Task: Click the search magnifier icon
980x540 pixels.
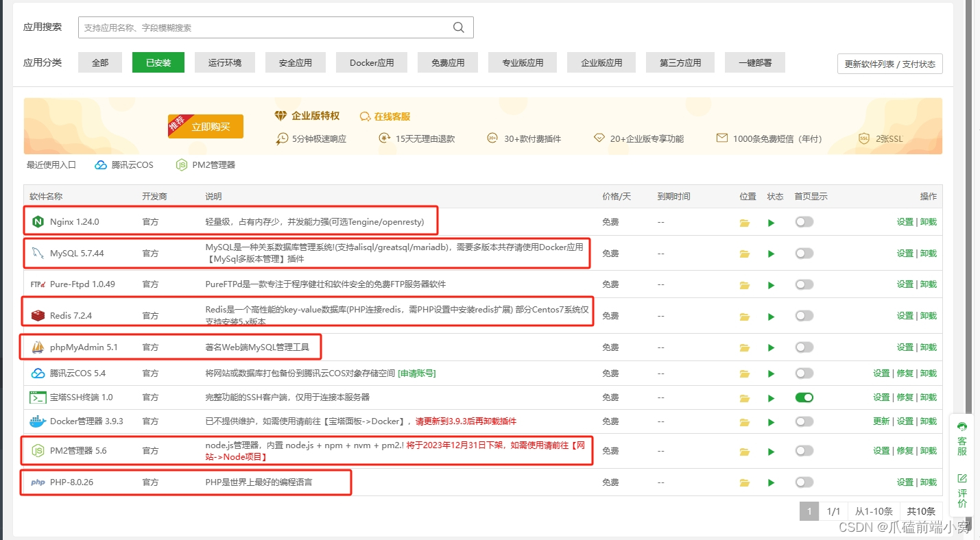Action: [459, 27]
